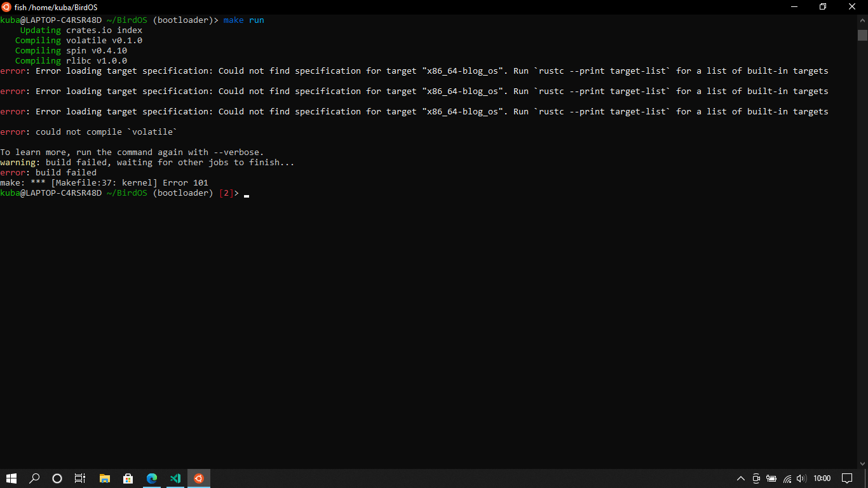Launch Microsoft Edge from the taskbar

pyautogui.click(x=151, y=478)
